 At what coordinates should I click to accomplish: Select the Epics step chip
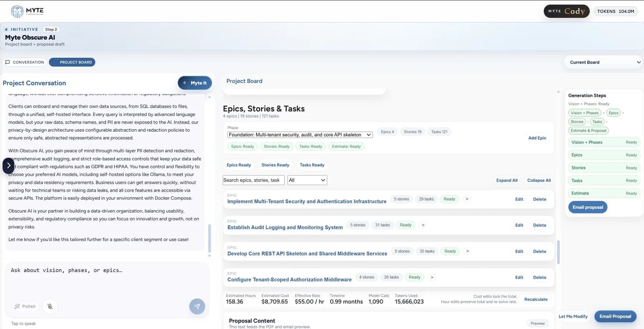pyautogui.click(x=613, y=113)
